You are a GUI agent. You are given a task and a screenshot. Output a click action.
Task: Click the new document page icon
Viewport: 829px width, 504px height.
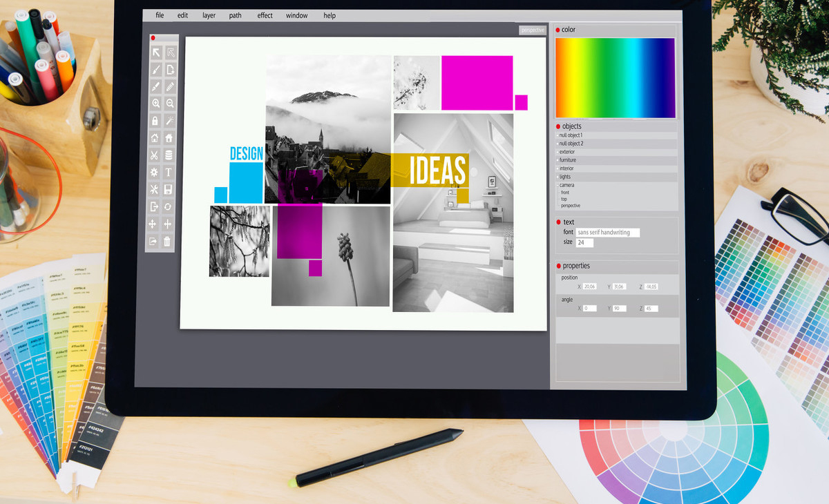click(x=170, y=70)
